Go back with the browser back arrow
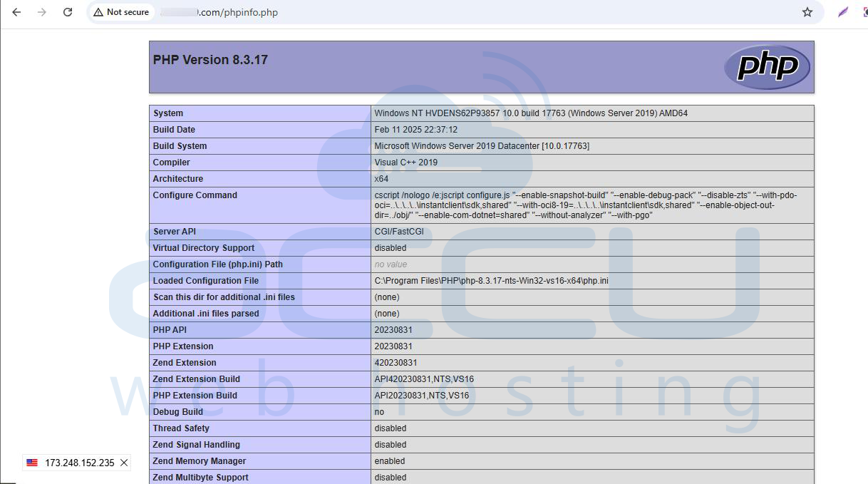The height and width of the screenshot is (484, 868). pyautogui.click(x=16, y=12)
